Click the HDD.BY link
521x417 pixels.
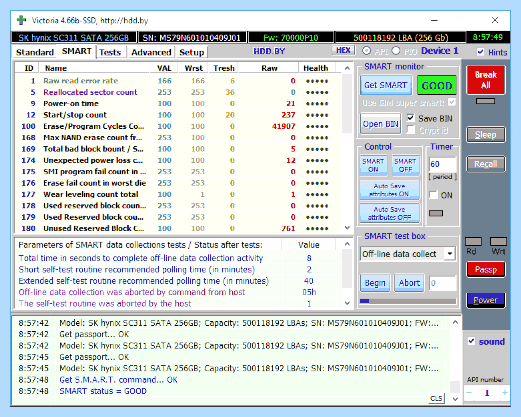(x=269, y=51)
